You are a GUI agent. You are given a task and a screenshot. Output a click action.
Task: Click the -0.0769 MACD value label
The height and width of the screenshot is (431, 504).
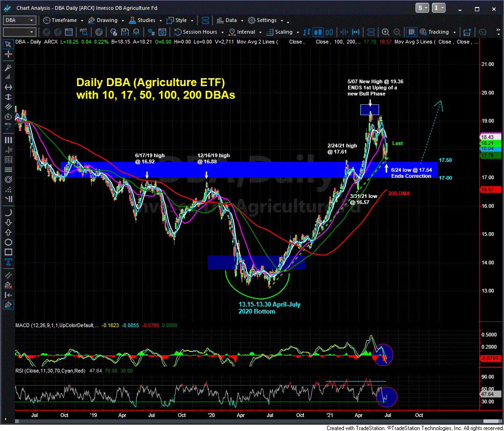[x=490, y=358]
